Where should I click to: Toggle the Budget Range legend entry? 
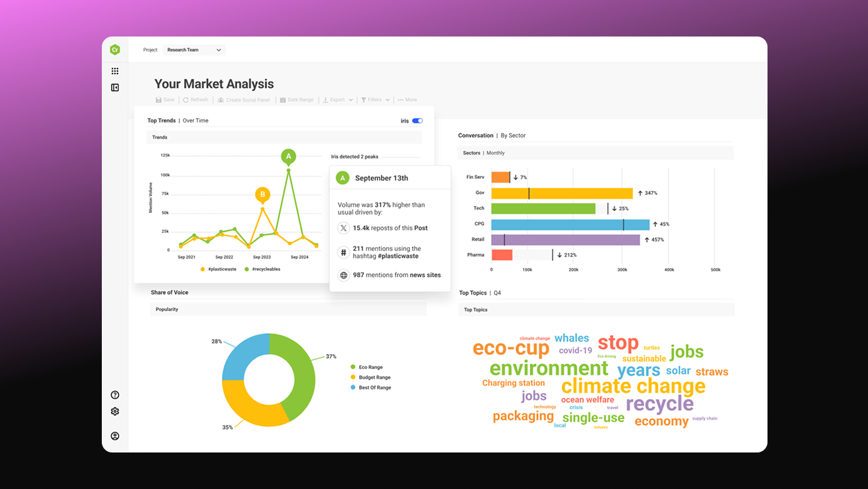(x=371, y=378)
